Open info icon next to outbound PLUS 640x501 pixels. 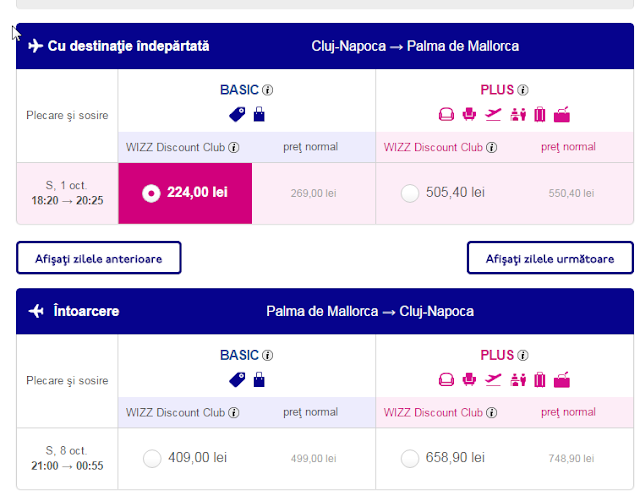[522, 90]
